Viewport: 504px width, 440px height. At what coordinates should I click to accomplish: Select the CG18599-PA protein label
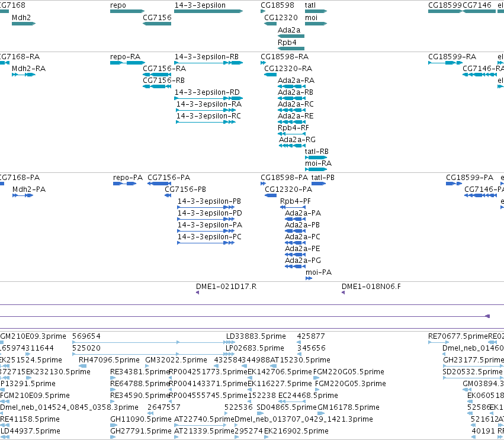click(x=470, y=178)
